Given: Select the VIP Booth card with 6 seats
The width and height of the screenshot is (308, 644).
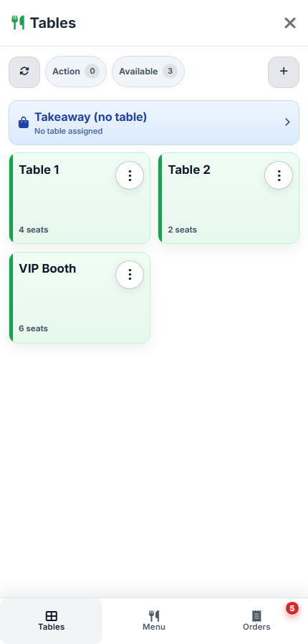Looking at the screenshot, I should click(80, 298).
